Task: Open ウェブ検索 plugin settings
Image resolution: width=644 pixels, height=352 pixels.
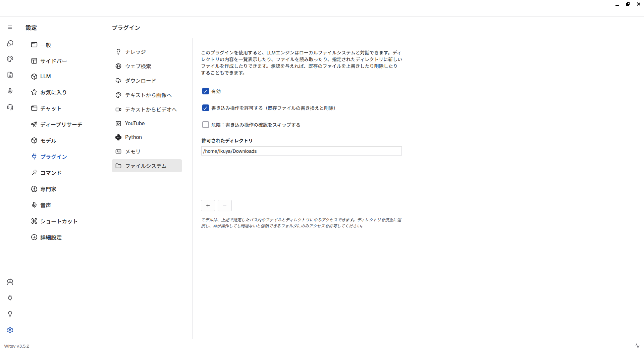Action: 138,67
